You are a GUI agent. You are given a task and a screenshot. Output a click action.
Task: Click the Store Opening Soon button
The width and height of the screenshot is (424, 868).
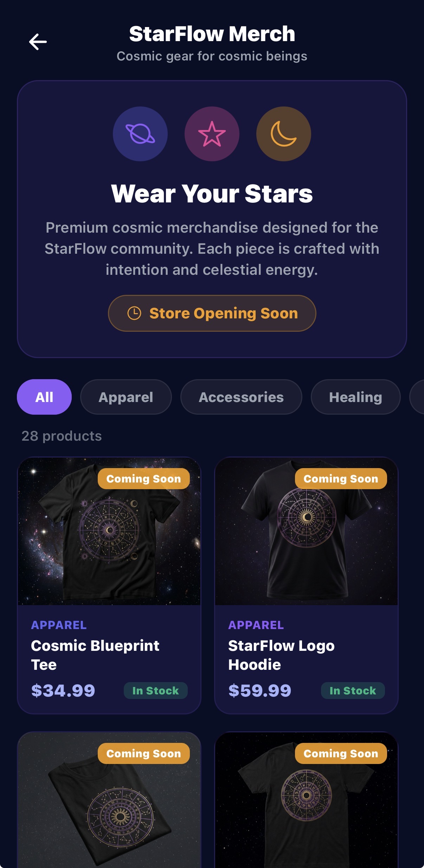212,313
